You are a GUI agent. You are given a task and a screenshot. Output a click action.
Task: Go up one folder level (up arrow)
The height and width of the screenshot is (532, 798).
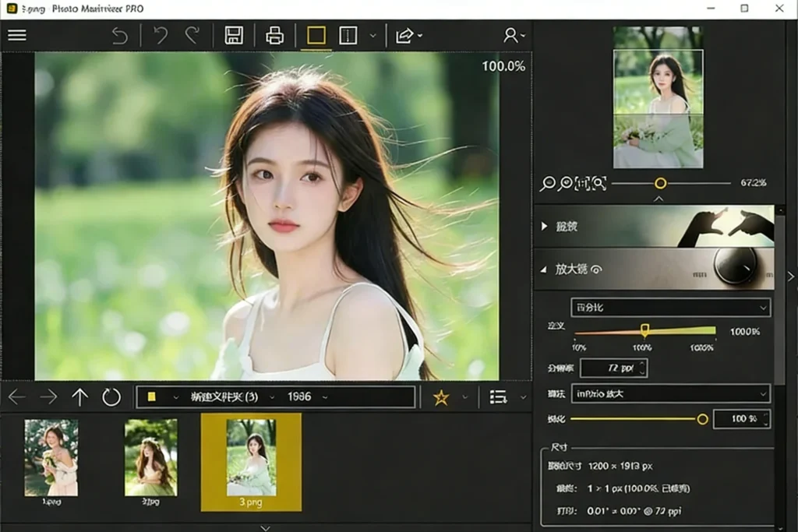coord(79,397)
